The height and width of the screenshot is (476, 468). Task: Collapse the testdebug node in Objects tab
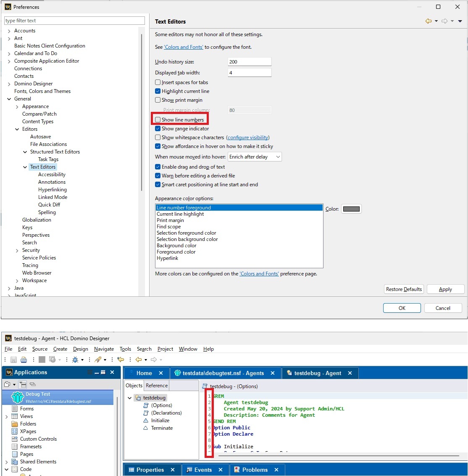tap(129, 398)
